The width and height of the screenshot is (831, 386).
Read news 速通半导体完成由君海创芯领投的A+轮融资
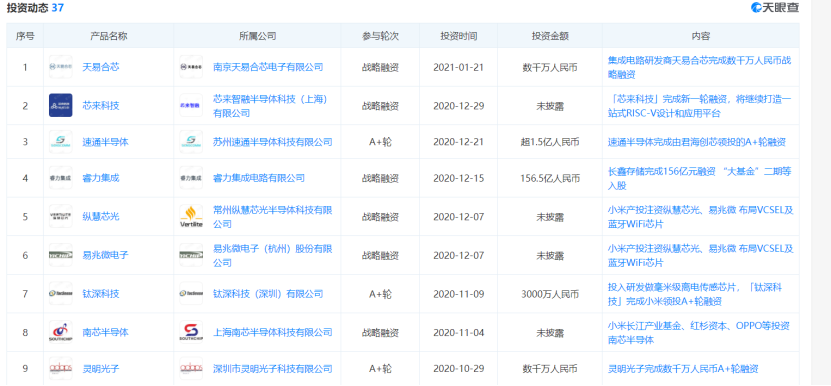[696, 142]
